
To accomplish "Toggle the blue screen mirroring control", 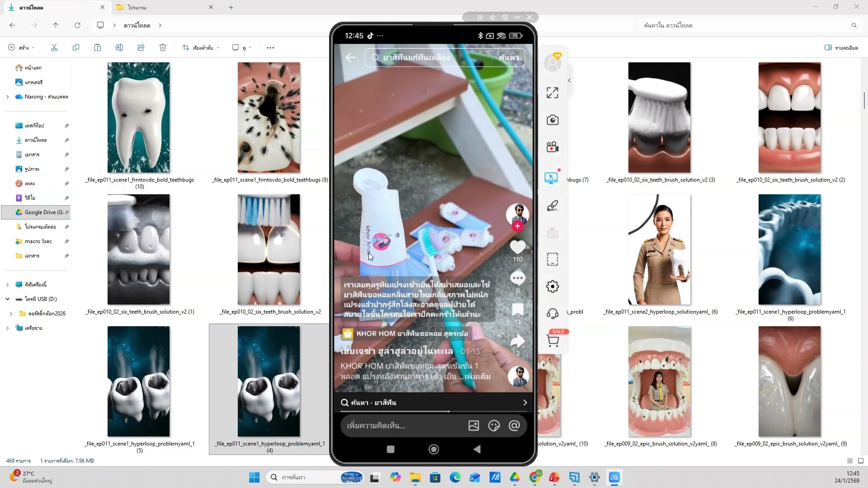I will click(551, 178).
